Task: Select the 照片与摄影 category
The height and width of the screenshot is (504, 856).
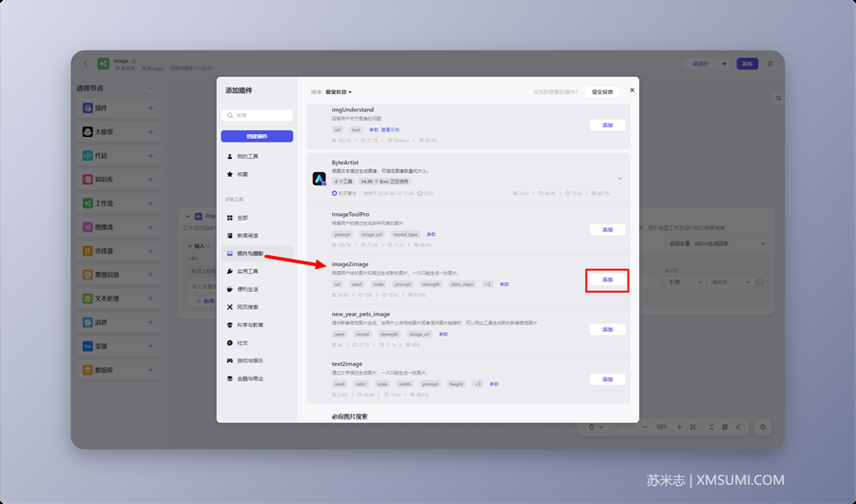Action: click(x=257, y=254)
